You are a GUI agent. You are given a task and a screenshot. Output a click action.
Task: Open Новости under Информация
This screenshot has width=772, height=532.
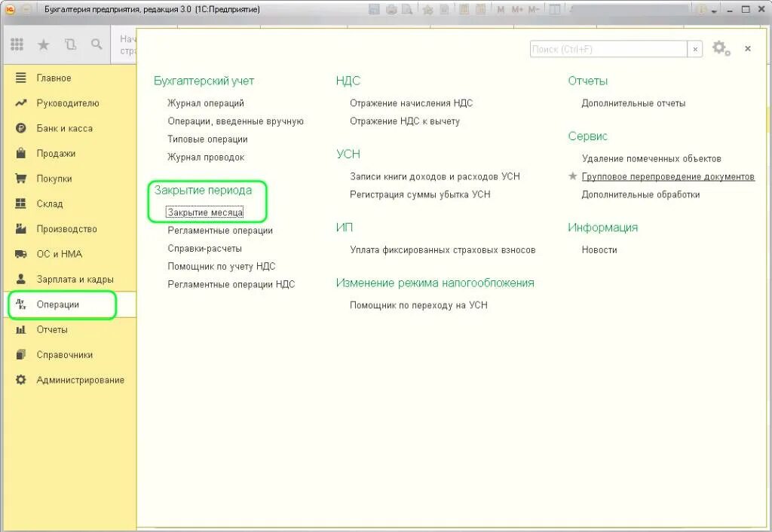[599, 249]
